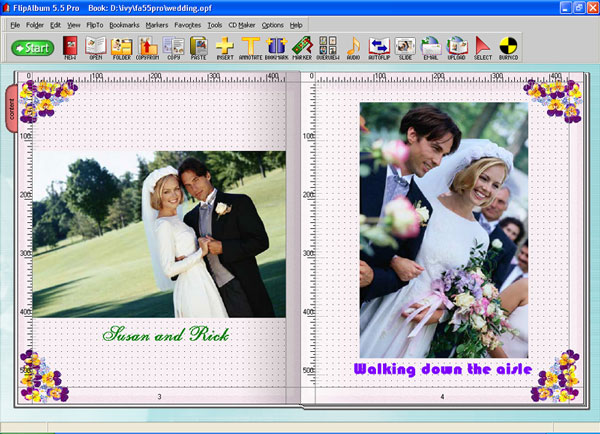The image size is (600, 434).
Task: Click the Walking down the aisle caption
Action: pos(443,369)
